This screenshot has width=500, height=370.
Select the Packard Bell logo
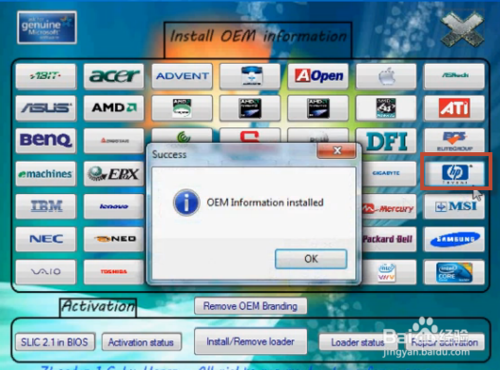click(x=389, y=239)
